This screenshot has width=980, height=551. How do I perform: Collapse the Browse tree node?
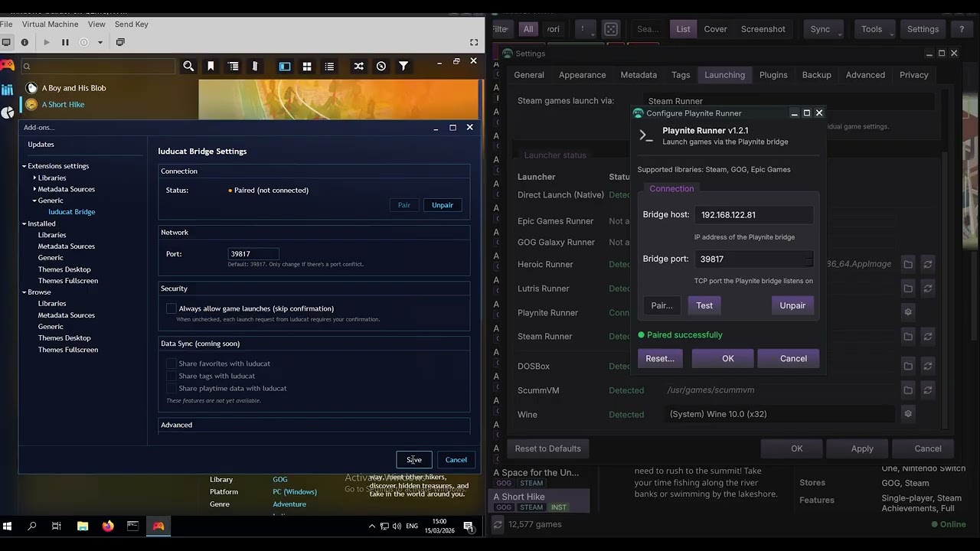pyautogui.click(x=24, y=292)
